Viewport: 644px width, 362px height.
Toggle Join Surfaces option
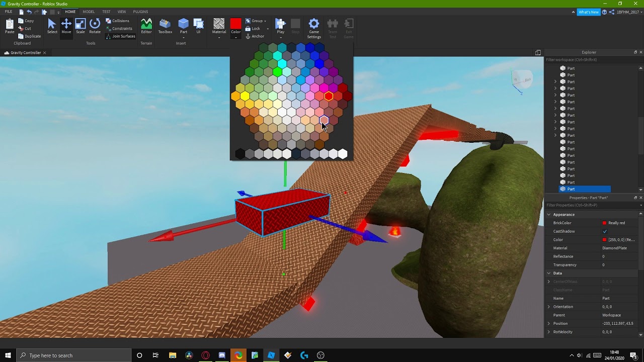pos(120,36)
